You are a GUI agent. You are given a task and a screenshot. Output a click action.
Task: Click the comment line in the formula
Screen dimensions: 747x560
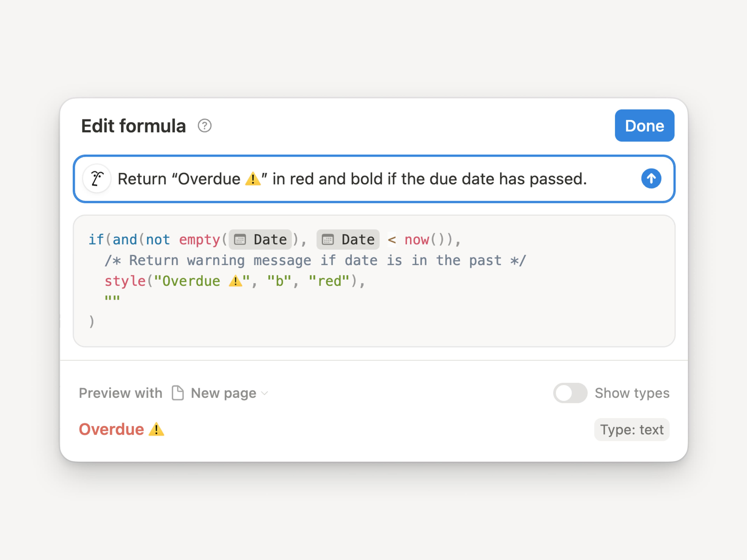click(314, 260)
